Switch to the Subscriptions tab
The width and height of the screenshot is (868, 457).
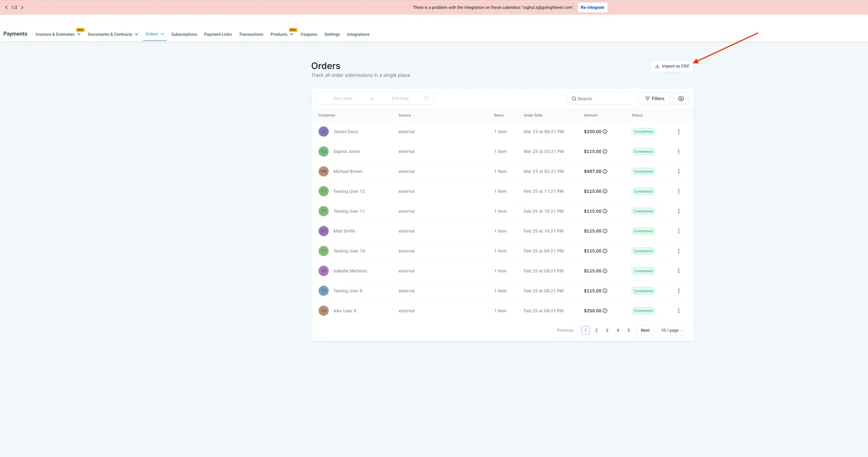(x=184, y=34)
